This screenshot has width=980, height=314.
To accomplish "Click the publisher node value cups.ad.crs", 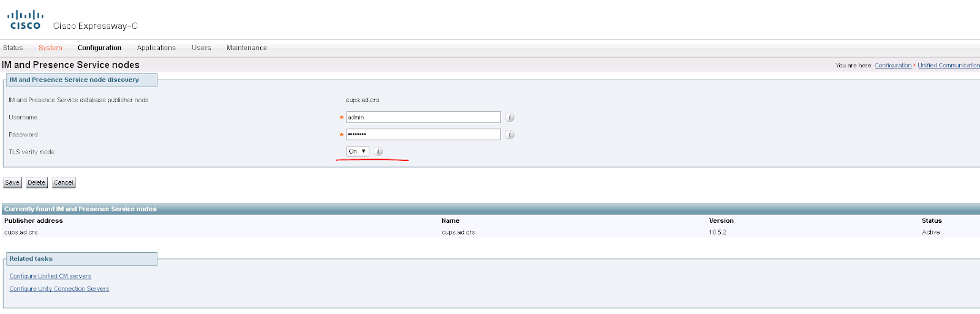I will click(x=363, y=100).
